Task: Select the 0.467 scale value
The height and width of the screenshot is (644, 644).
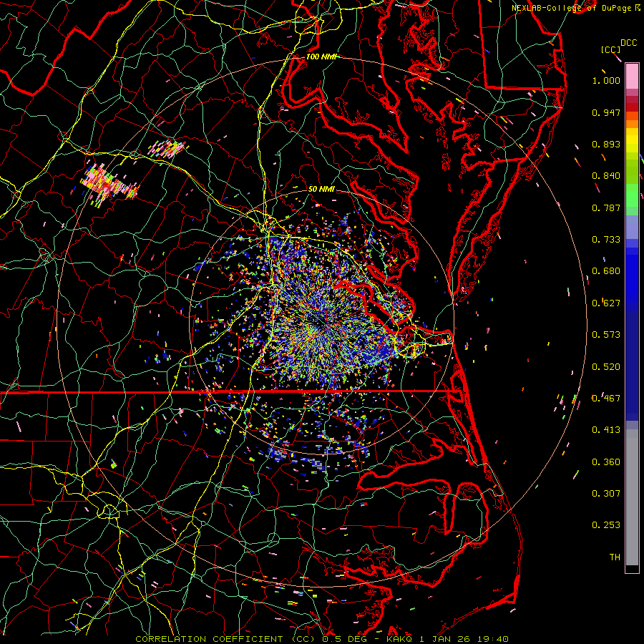Action: pyautogui.click(x=606, y=399)
